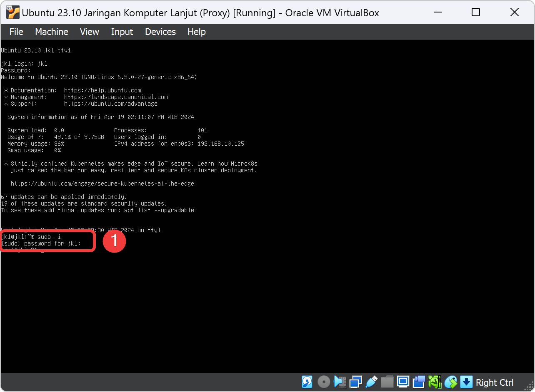
Task: Click the https://ubuntu.com/advantage URL text
Action: pyautogui.click(x=111, y=104)
